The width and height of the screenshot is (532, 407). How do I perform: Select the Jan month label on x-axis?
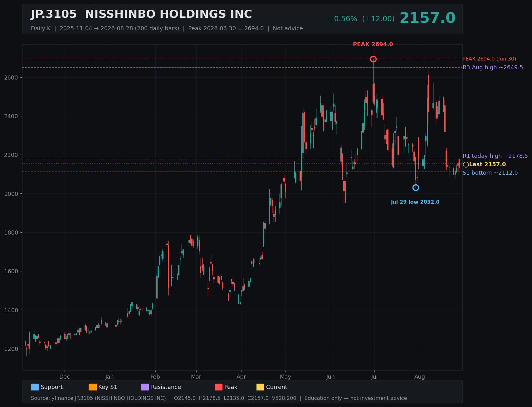tap(110, 377)
